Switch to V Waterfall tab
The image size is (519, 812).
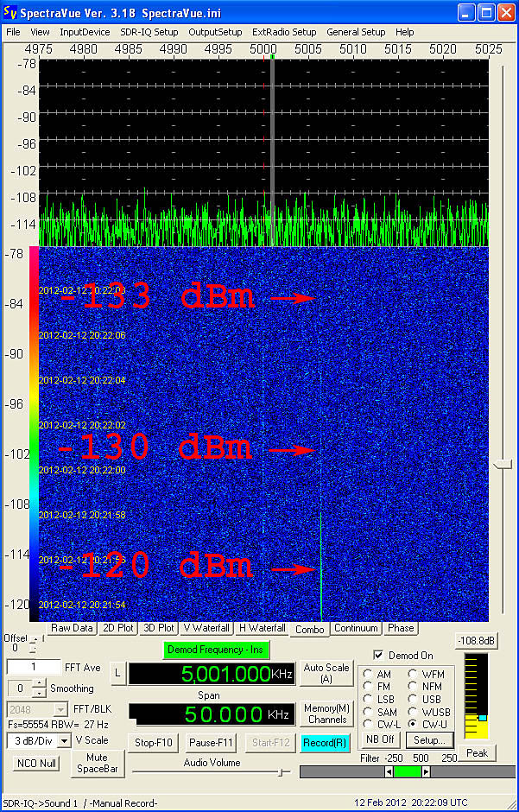pos(206,628)
